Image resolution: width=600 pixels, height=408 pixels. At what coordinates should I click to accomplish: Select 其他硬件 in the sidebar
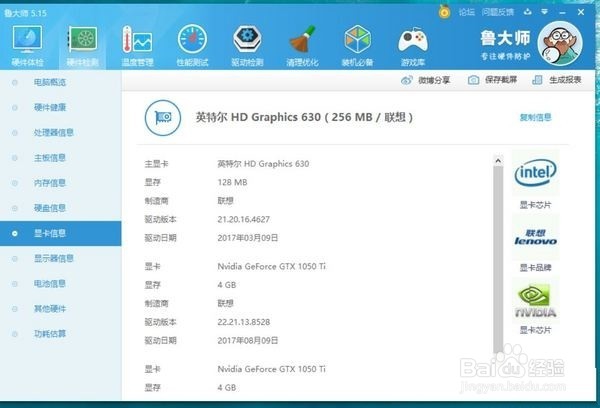point(60,309)
